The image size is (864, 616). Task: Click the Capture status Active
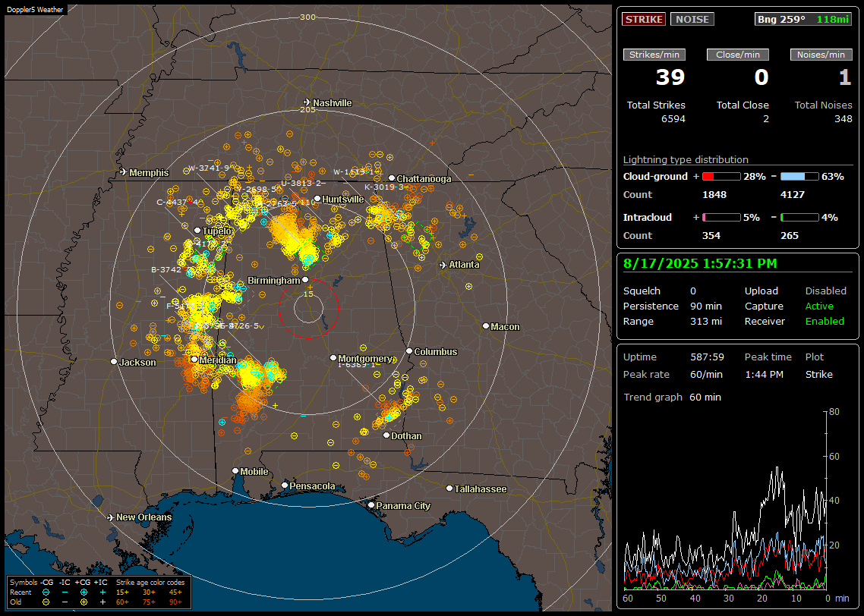pyautogui.click(x=819, y=306)
